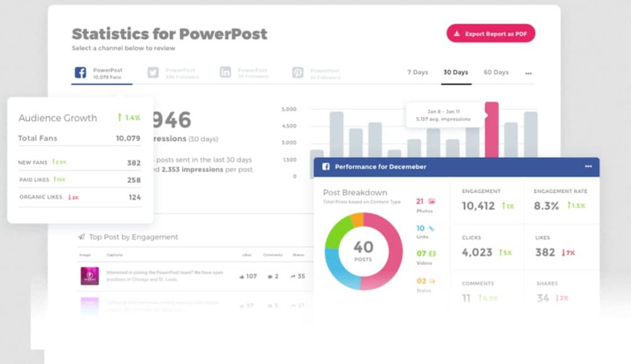Switch to 30 Days range
Screen dimensions: 631x364
coord(456,73)
